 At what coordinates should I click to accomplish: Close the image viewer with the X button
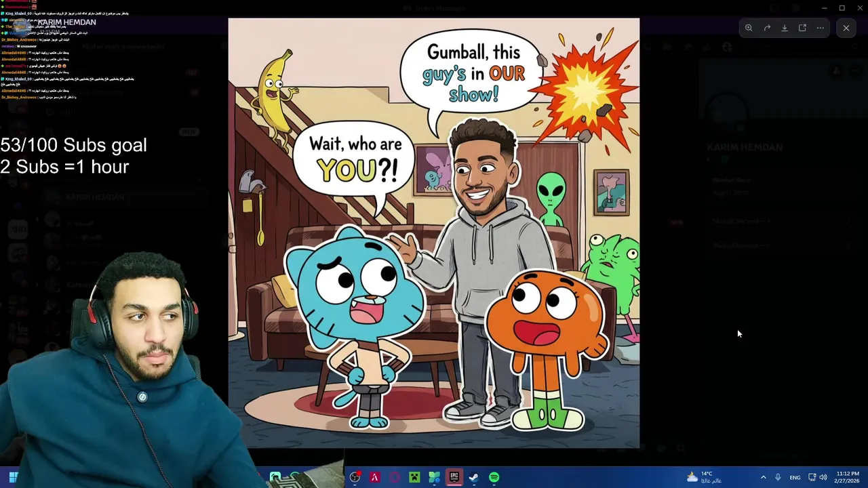point(846,28)
